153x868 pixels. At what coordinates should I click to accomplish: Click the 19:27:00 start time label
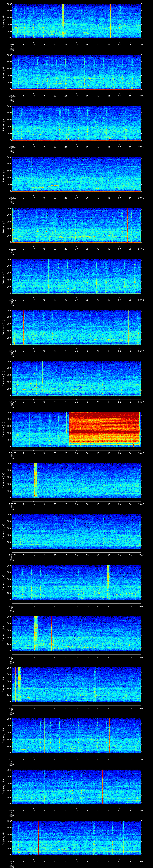[x=12, y=606]
